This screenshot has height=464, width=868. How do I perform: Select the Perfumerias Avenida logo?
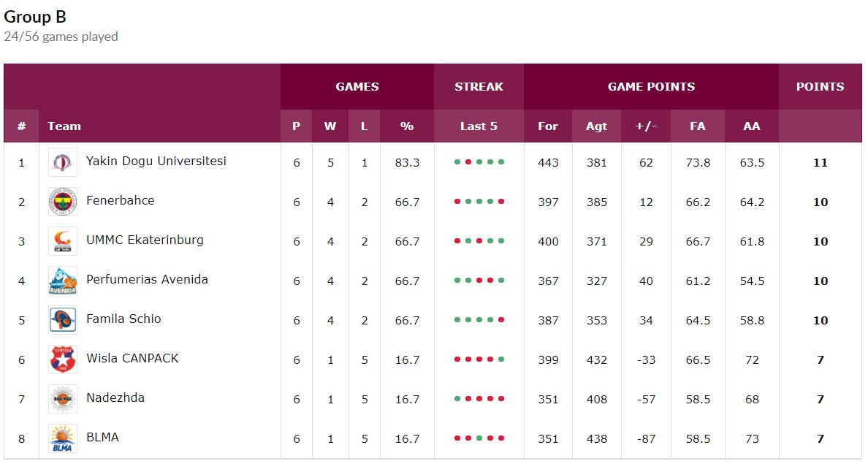[63, 281]
